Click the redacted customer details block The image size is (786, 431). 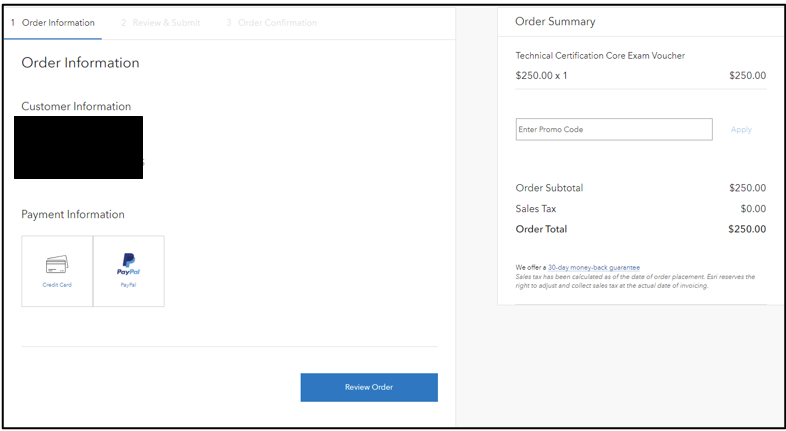coord(78,147)
